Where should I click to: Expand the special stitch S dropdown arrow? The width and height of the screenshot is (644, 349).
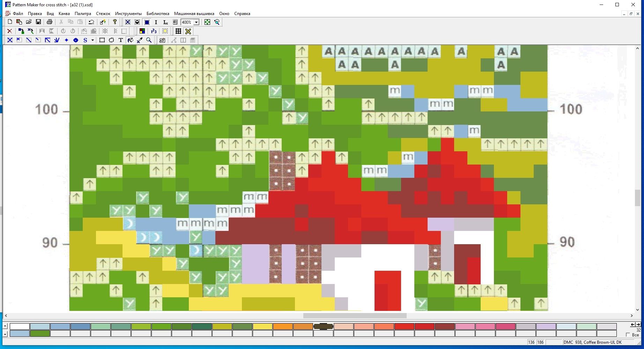click(92, 40)
